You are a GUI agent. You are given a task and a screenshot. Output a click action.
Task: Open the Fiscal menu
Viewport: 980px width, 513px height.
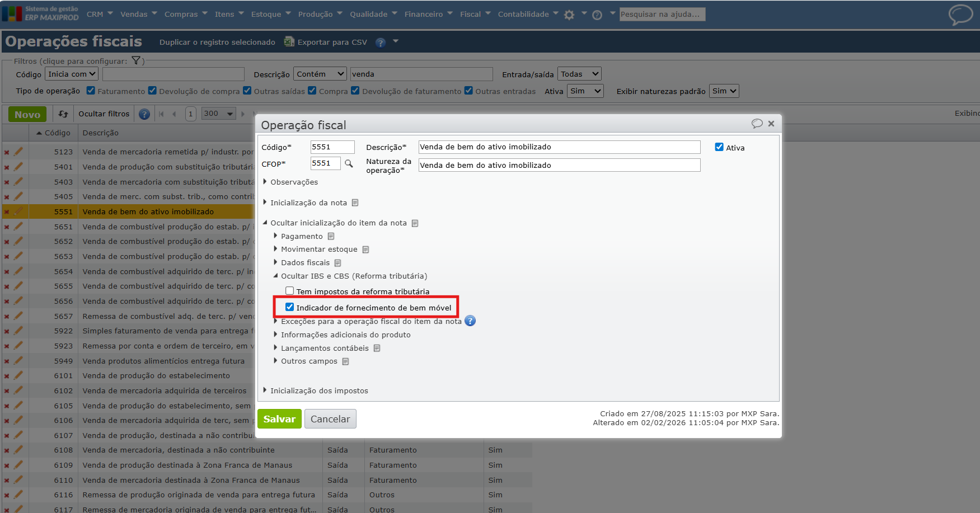click(x=475, y=15)
